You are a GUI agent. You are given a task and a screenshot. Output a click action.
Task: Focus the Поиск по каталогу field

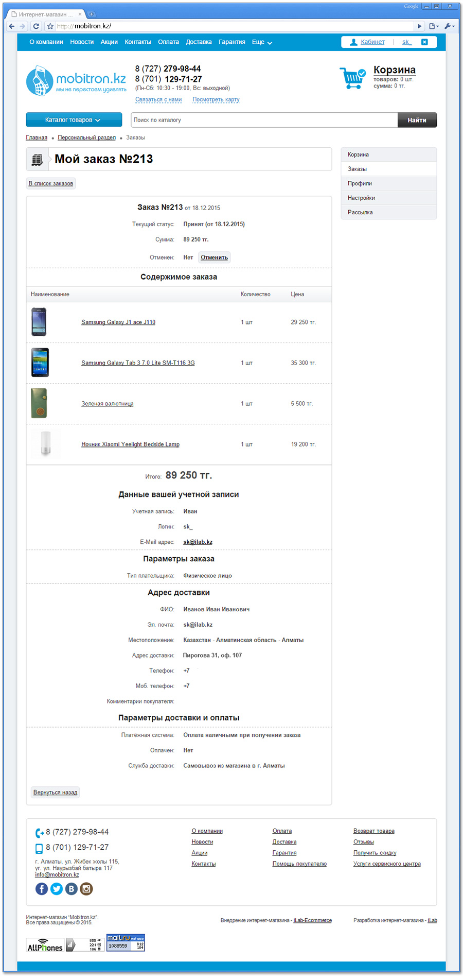(264, 120)
